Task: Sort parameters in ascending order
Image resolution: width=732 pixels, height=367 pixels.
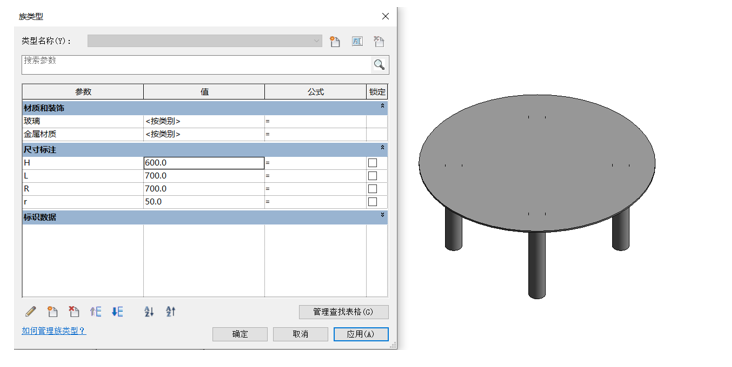Action: pos(149,311)
